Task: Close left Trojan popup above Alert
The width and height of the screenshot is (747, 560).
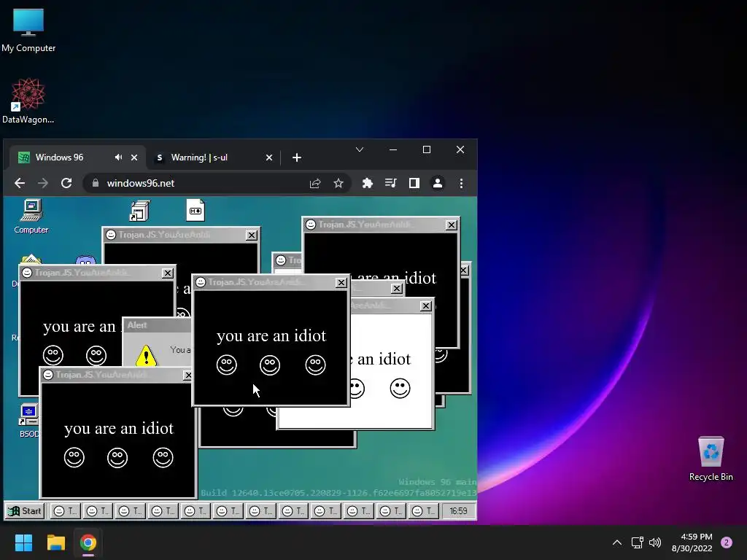Action: coord(167,273)
